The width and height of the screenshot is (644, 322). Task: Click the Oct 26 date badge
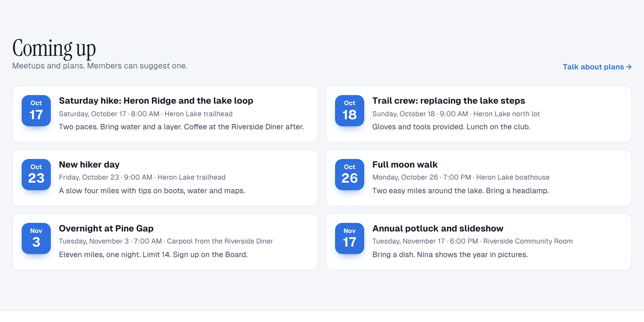point(350,174)
